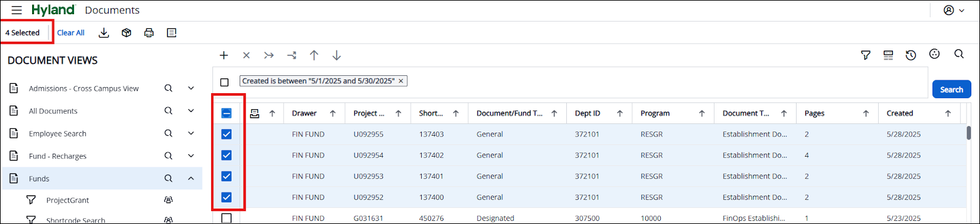Sort by Document/Fund T... column

pos(517,114)
